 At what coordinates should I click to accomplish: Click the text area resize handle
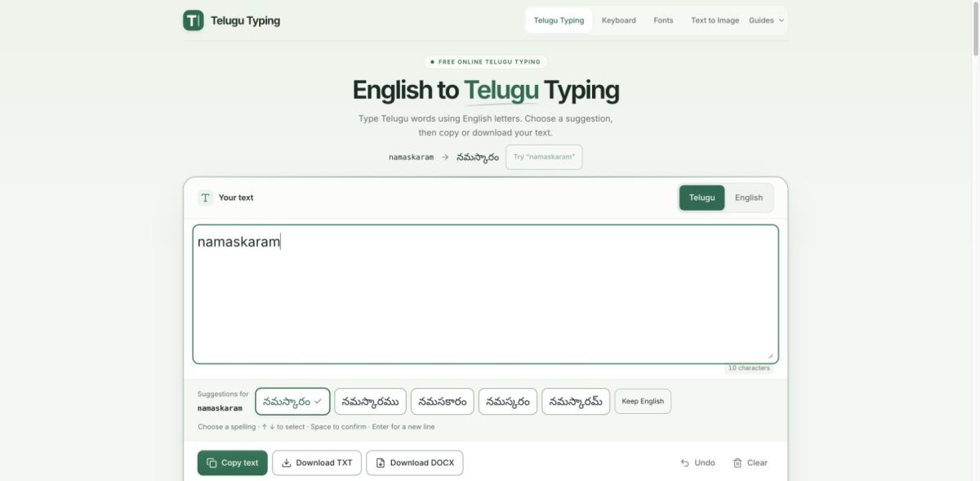tap(769, 355)
